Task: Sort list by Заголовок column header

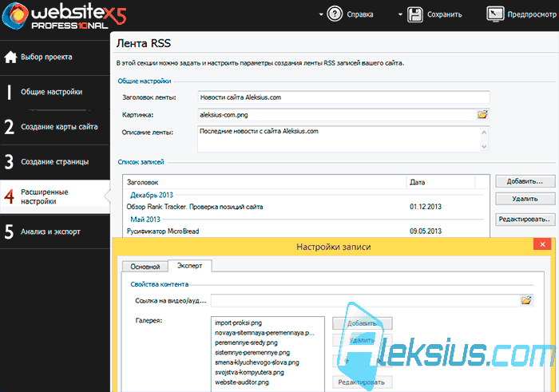Action: pos(264,182)
